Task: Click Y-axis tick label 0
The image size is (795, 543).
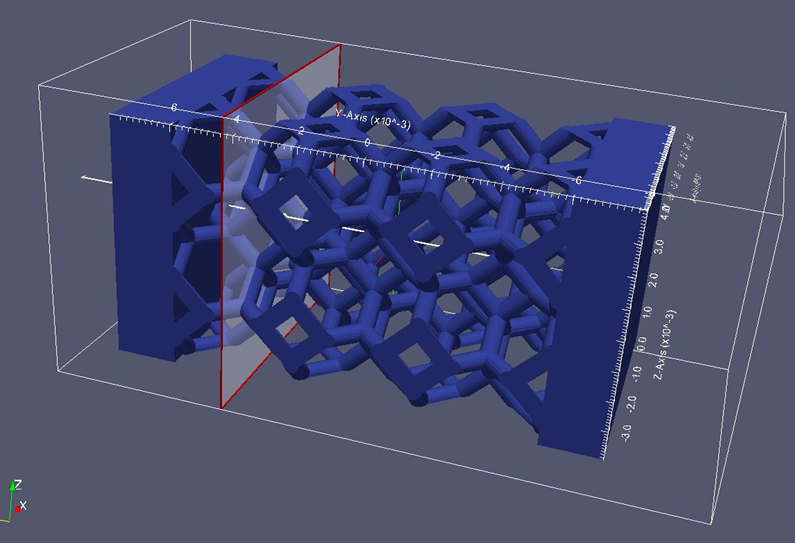Action: [368, 143]
